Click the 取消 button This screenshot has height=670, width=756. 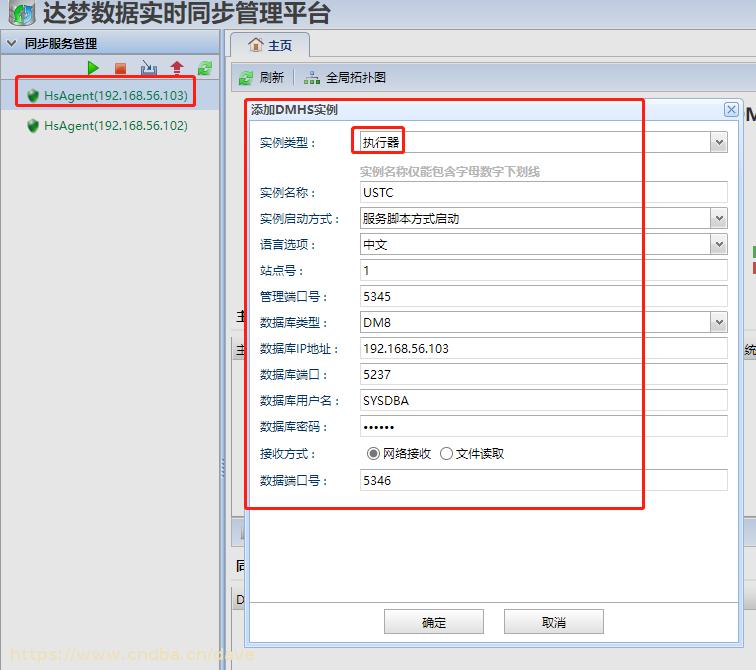click(x=554, y=622)
